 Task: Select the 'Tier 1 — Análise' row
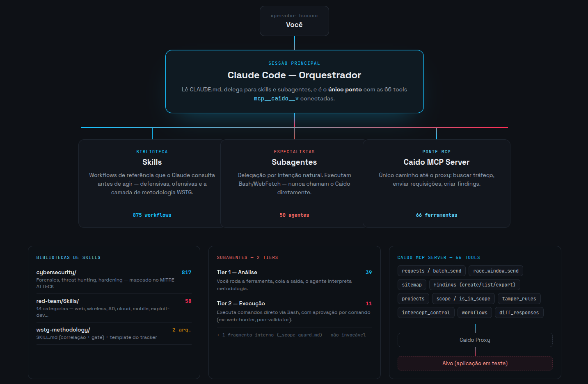295,280
